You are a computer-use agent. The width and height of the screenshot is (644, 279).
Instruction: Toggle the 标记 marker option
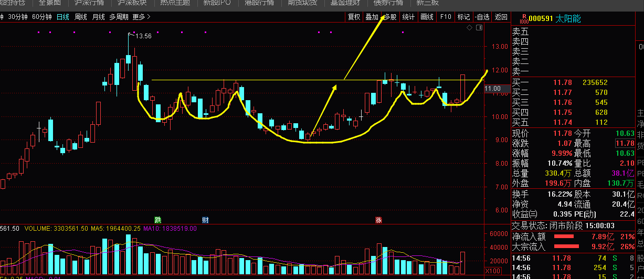coord(463,17)
